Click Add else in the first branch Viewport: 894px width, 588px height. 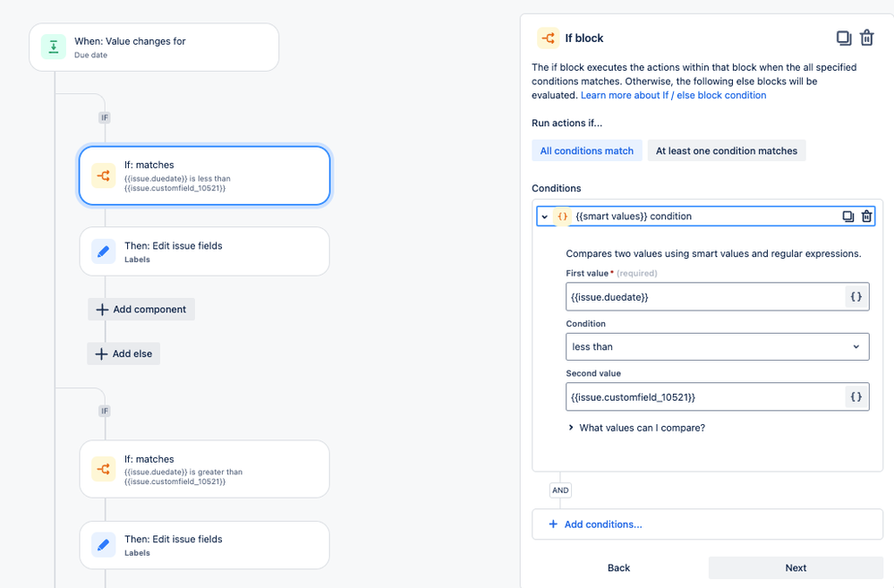pos(123,354)
